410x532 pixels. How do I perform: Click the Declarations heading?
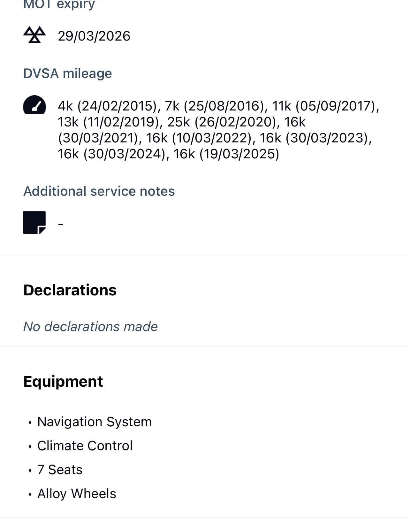(x=70, y=290)
